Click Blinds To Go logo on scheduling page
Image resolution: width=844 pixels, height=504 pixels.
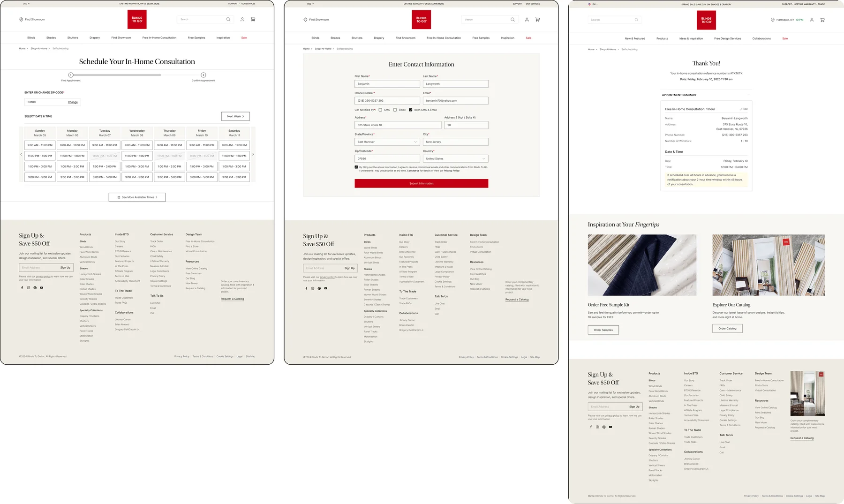click(137, 19)
